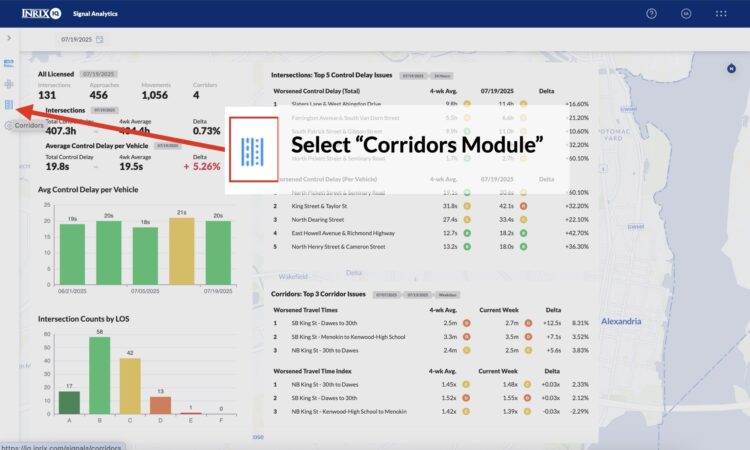
Task: Click the 07/19/2025 LOS circle for North Henry Street row
Action: coord(523,247)
